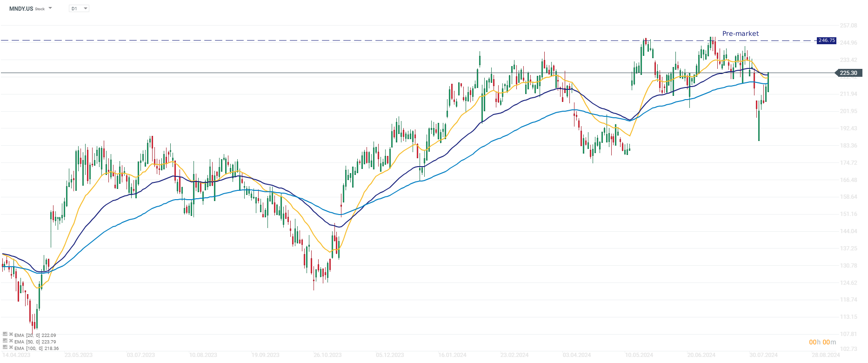Image resolution: width=868 pixels, height=363 pixels.
Task: Click the 30.07.2024 date on time axis
Action: pos(763,355)
